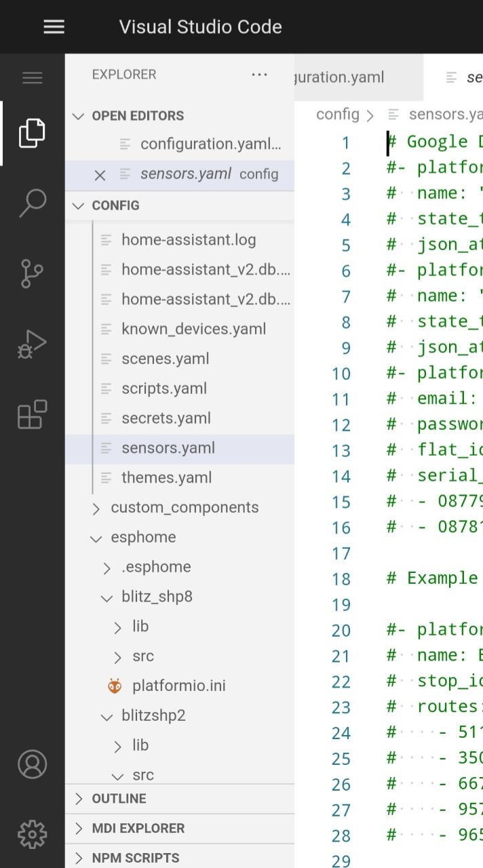Open scripts.yaml file
Viewport: 483px width, 868px height.
164,389
